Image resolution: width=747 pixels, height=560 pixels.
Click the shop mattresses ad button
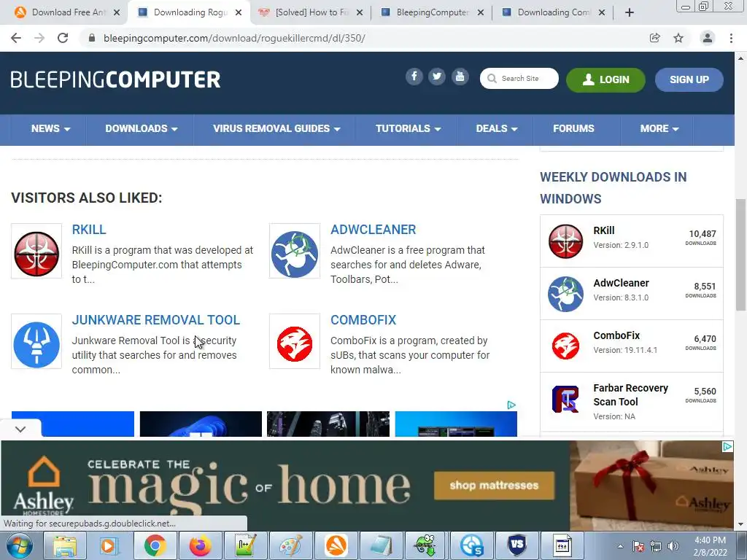click(x=494, y=485)
